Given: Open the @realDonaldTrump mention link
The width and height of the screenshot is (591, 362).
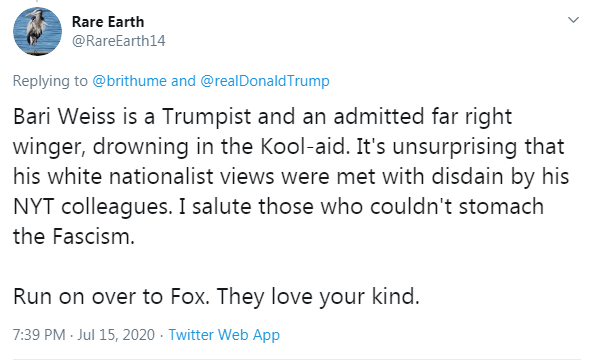Looking at the screenshot, I should 265,81.
